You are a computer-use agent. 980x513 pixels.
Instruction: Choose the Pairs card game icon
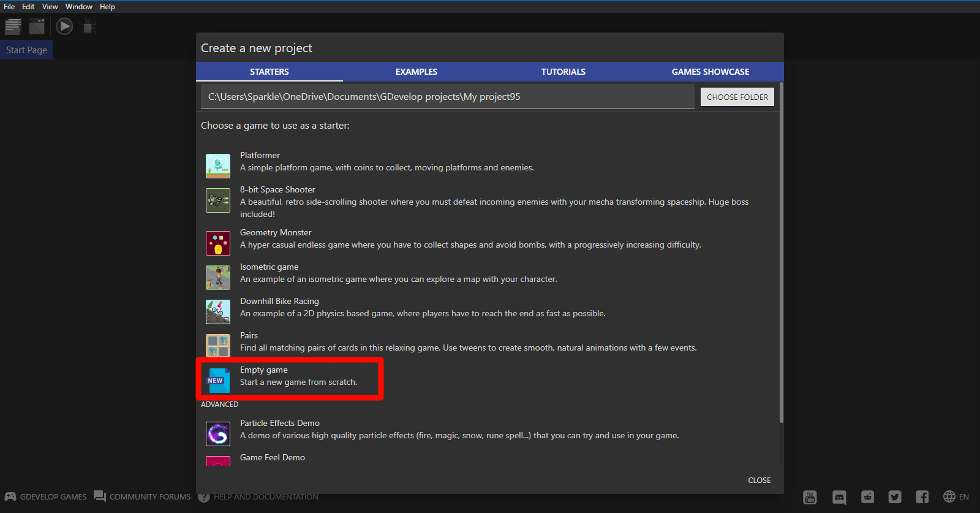[x=218, y=345]
